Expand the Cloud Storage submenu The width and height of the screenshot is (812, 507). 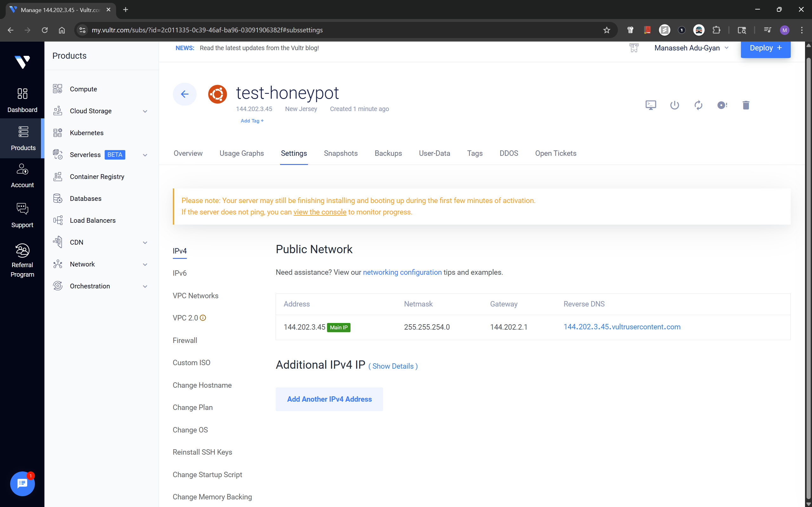click(x=145, y=111)
